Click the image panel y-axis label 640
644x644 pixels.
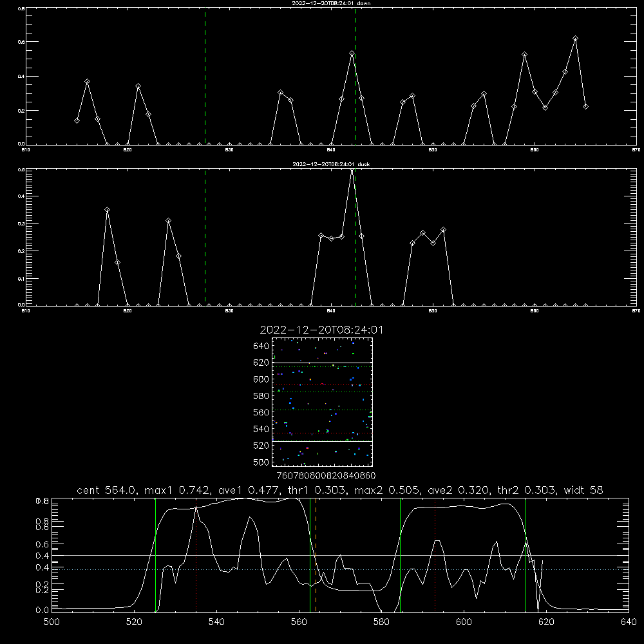(x=261, y=346)
